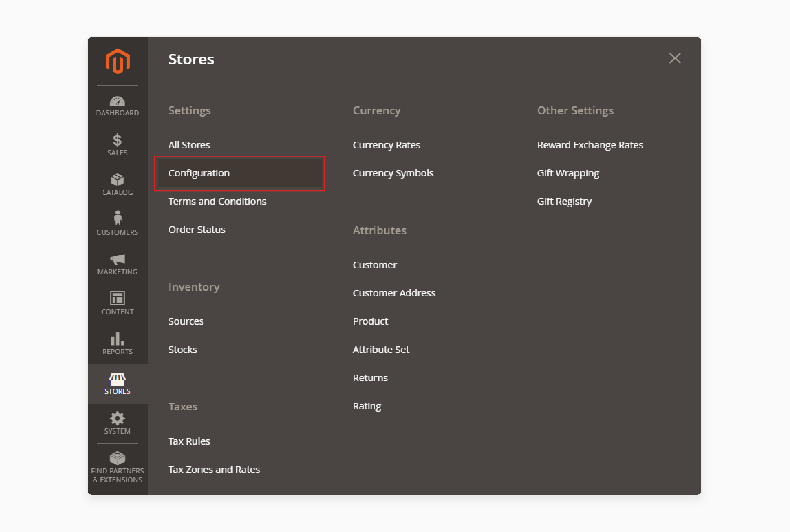The height and width of the screenshot is (532, 790).
Task: Open Gift Registry under Other Settings
Action: click(564, 201)
